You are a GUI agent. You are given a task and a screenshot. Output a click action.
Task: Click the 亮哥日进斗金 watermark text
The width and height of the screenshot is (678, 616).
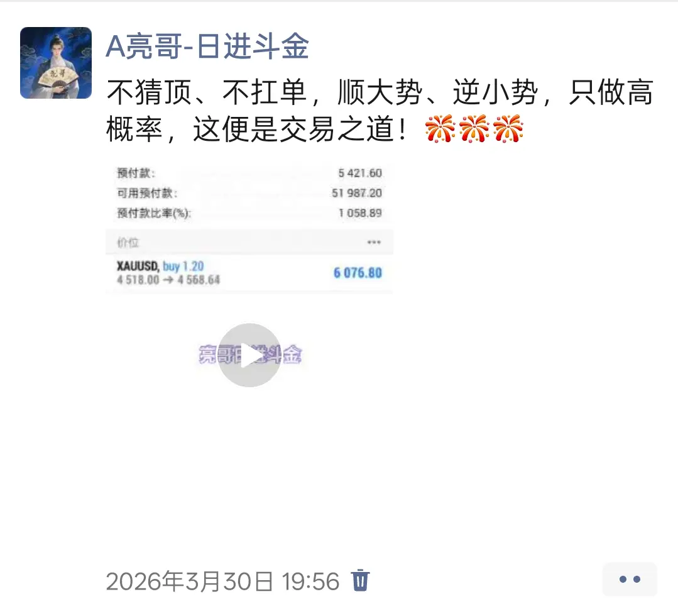click(250, 355)
